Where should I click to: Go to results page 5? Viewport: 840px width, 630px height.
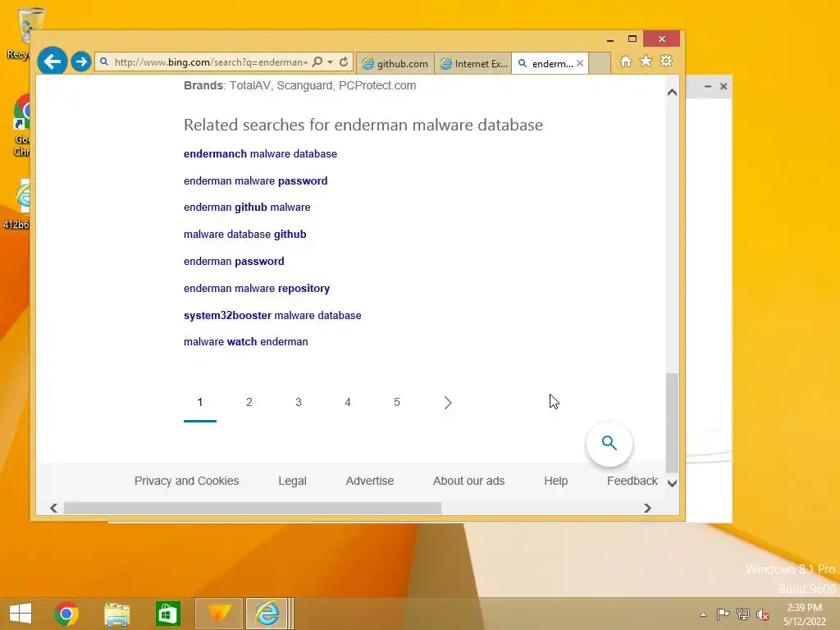397,402
